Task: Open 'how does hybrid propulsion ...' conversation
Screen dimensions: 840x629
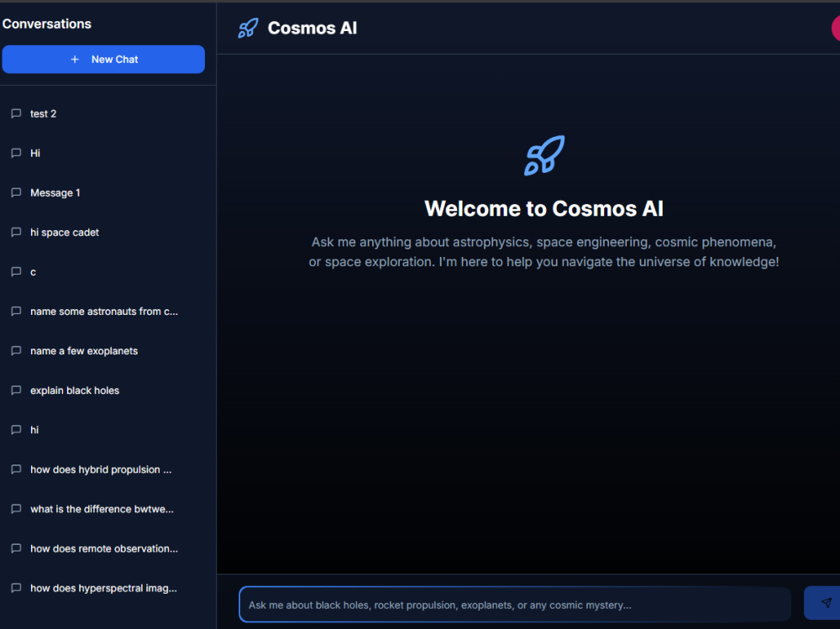Action: pyautogui.click(x=103, y=469)
